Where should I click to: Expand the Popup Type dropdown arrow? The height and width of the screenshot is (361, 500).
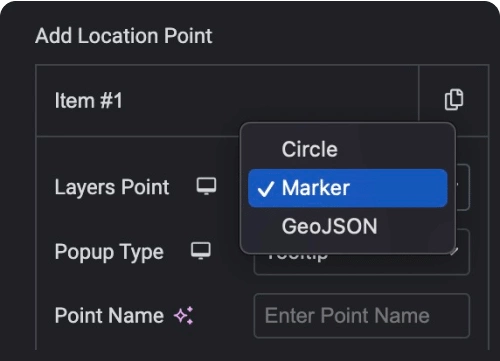click(x=455, y=251)
